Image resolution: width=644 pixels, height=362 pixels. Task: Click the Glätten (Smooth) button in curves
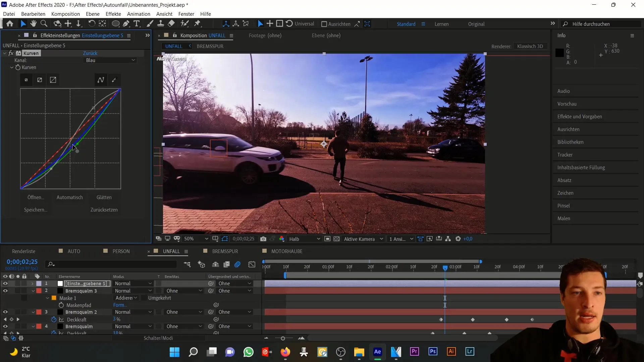104,197
